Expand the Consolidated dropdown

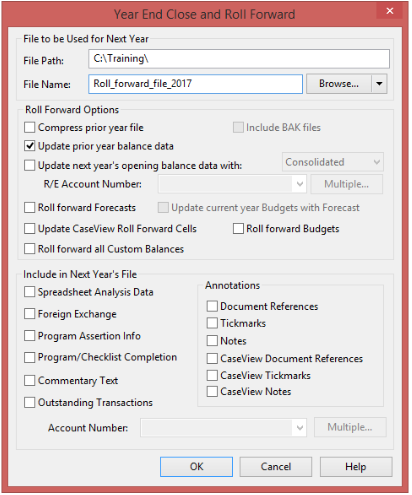(x=333, y=162)
